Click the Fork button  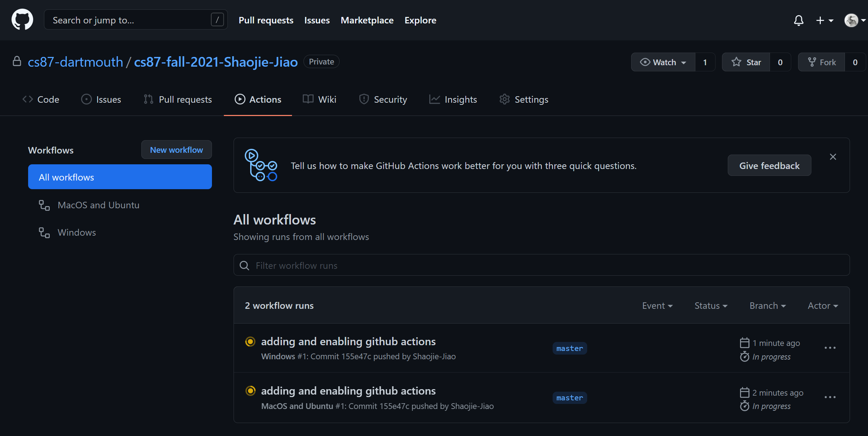(x=821, y=62)
